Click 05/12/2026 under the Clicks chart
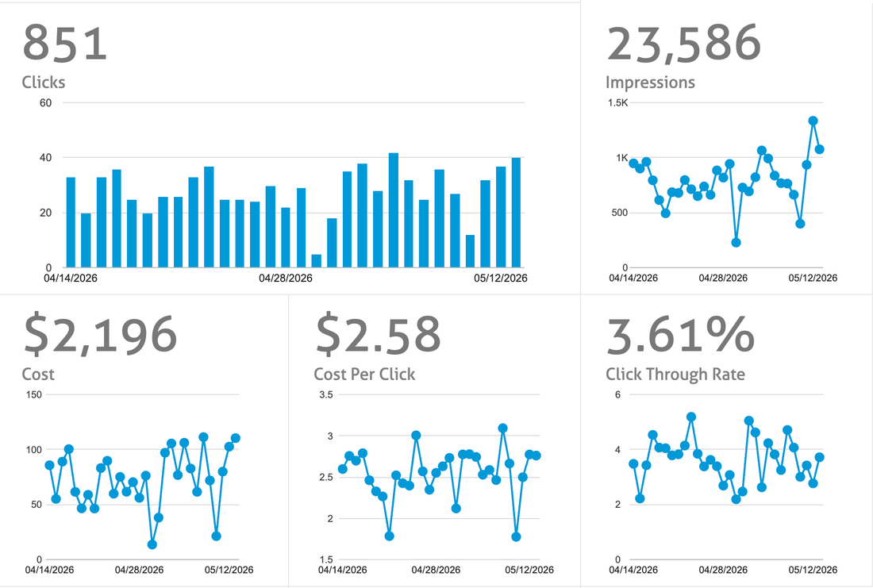Image resolution: width=873 pixels, height=588 pixels. 501,279
